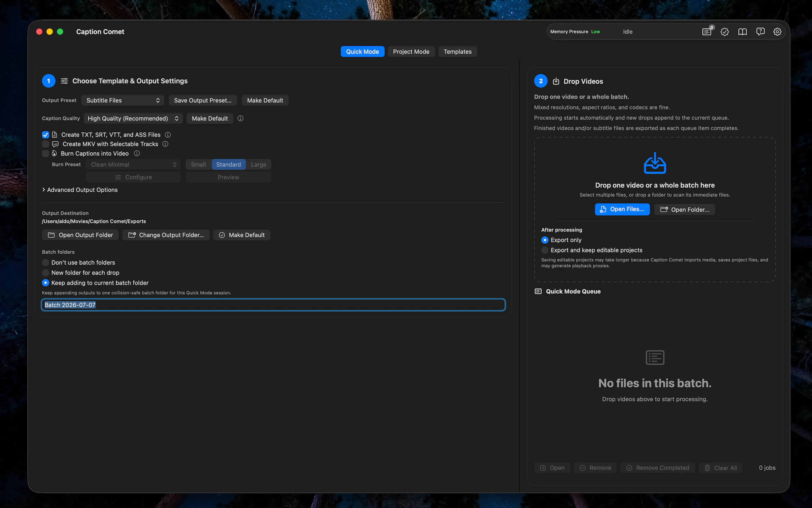Image resolution: width=812 pixels, height=508 pixels.
Task: Click Make Default next to Caption Quality
Action: [210, 118]
